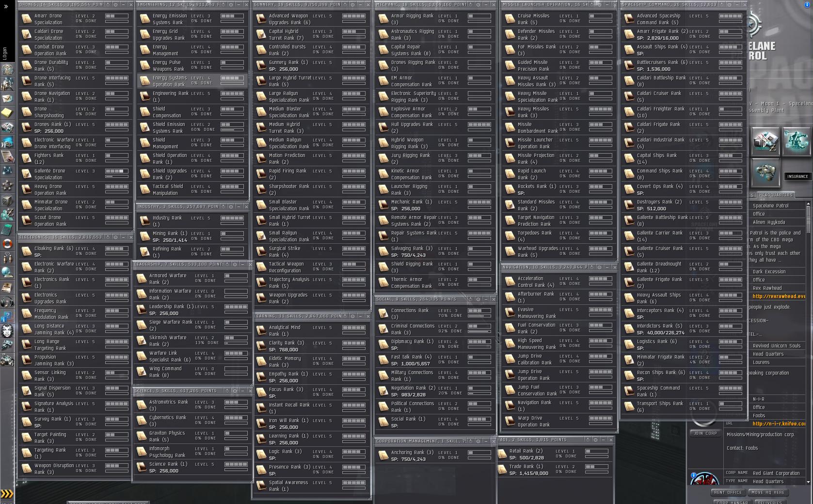Viewport: 813px width, 504px height.
Task: Open the headphones jukebox sidebar icon
Action: tap(7, 302)
